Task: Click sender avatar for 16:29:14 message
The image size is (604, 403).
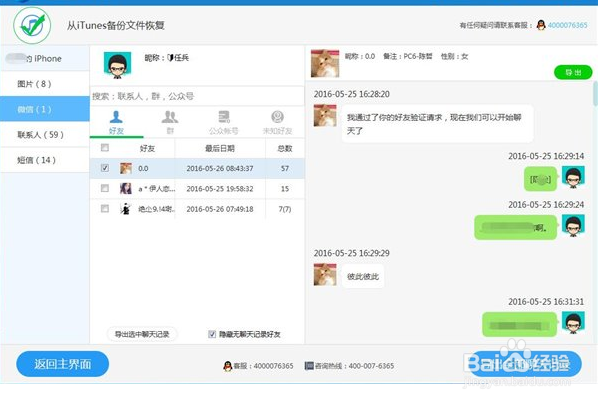Action: tap(573, 177)
